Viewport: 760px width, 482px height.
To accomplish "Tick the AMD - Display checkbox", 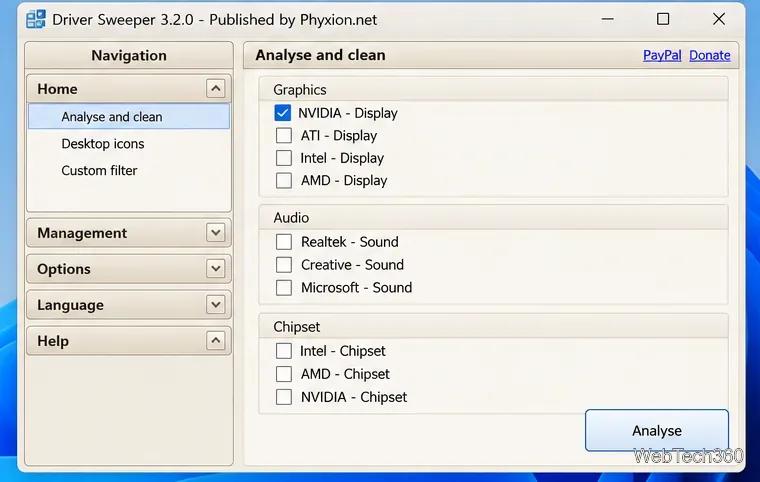I will pyautogui.click(x=284, y=180).
